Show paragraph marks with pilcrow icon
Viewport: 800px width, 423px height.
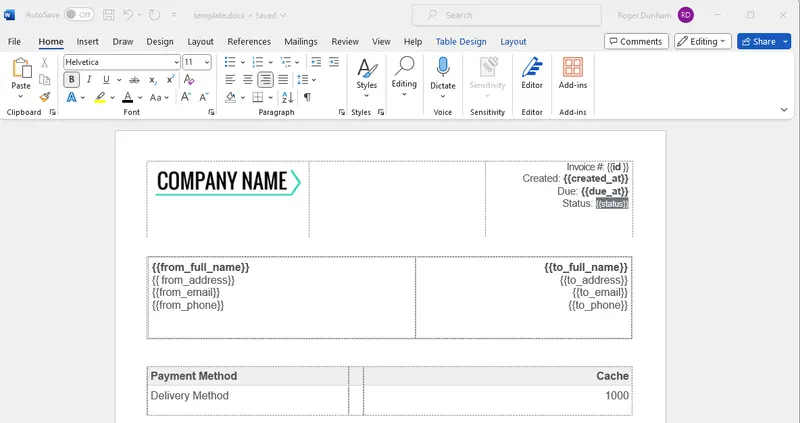click(x=307, y=97)
